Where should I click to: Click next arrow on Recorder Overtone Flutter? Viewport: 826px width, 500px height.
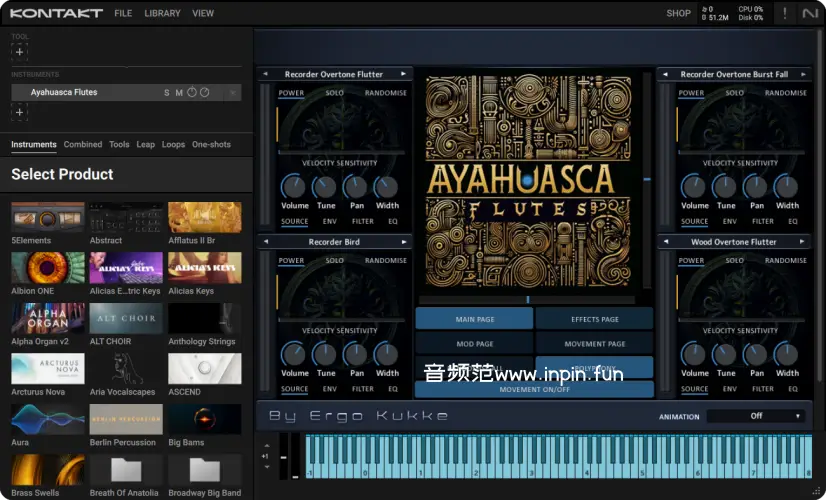click(403, 74)
